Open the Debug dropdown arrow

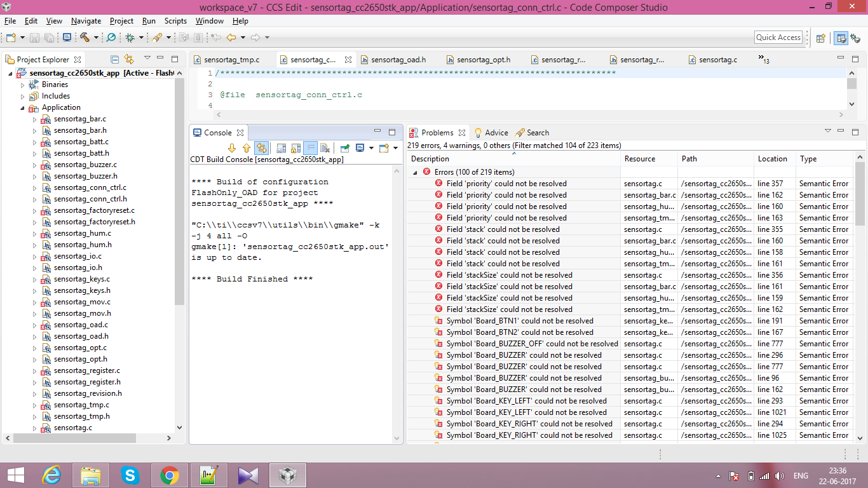tap(141, 37)
